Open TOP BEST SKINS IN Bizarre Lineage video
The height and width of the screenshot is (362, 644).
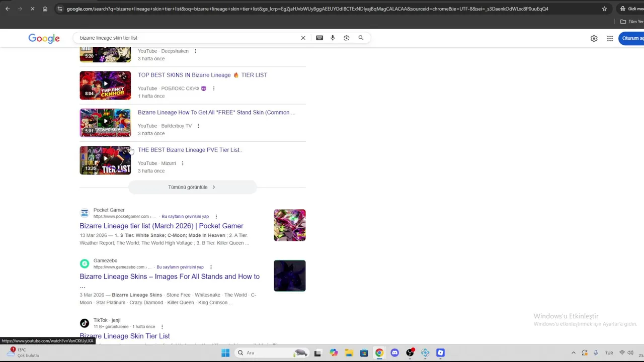pyautogui.click(x=202, y=75)
